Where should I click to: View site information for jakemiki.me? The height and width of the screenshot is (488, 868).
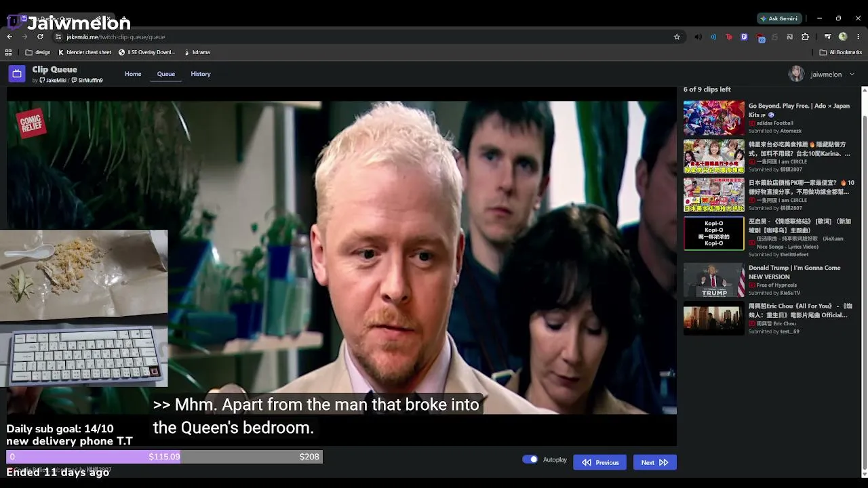click(x=58, y=37)
